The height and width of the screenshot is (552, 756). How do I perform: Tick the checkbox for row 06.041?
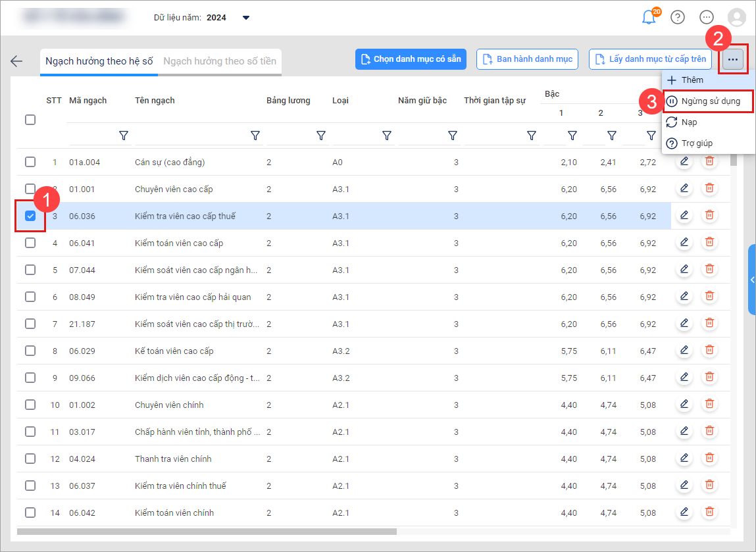coord(30,243)
